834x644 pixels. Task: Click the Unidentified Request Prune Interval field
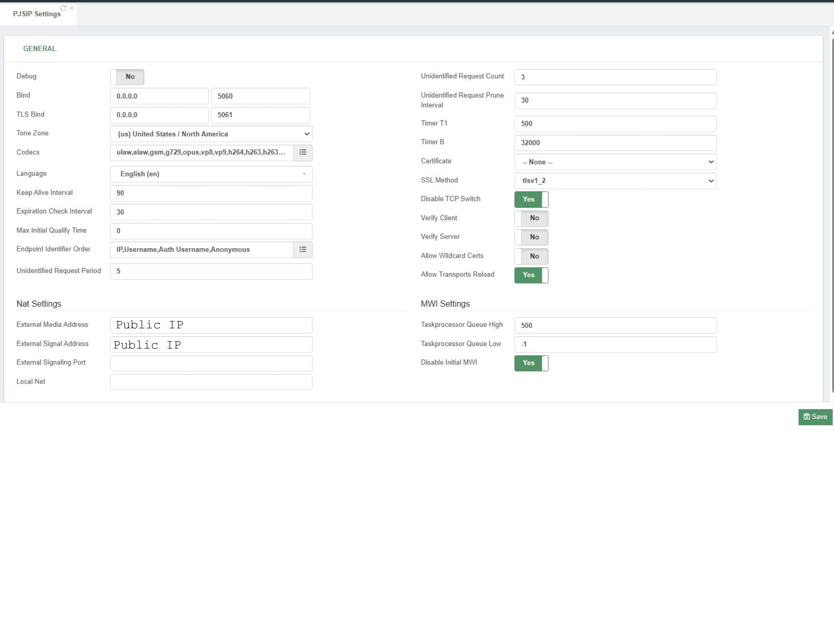[x=615, y=100]
